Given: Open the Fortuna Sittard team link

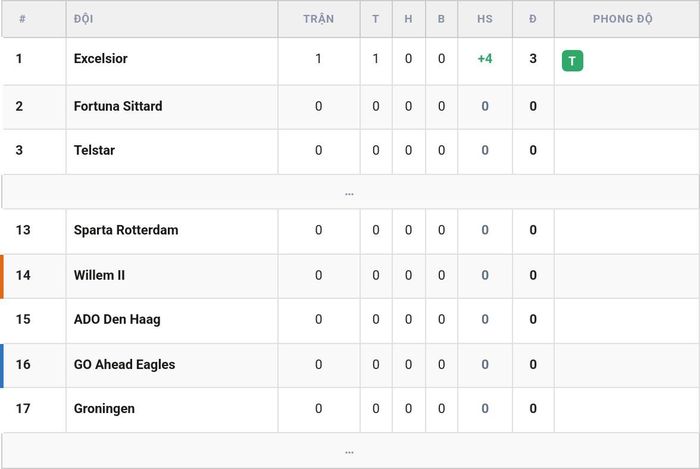Looking at the screenshot, I should 118,106.
